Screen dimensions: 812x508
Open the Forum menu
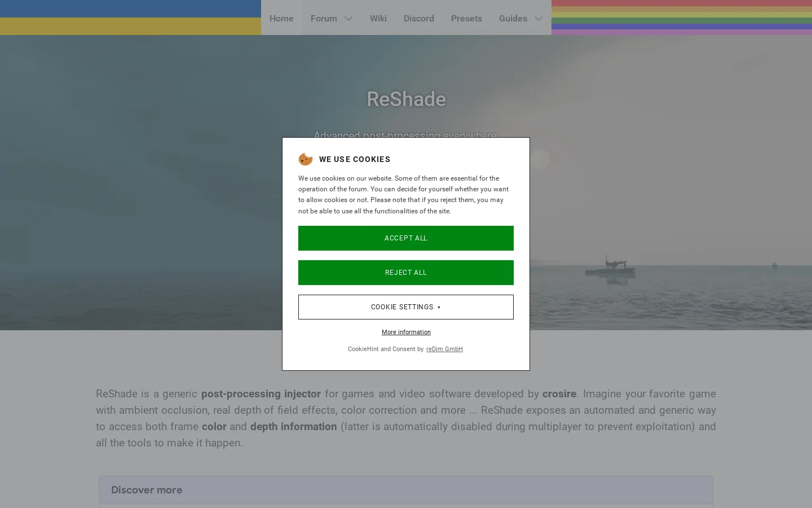coord(324,18)
